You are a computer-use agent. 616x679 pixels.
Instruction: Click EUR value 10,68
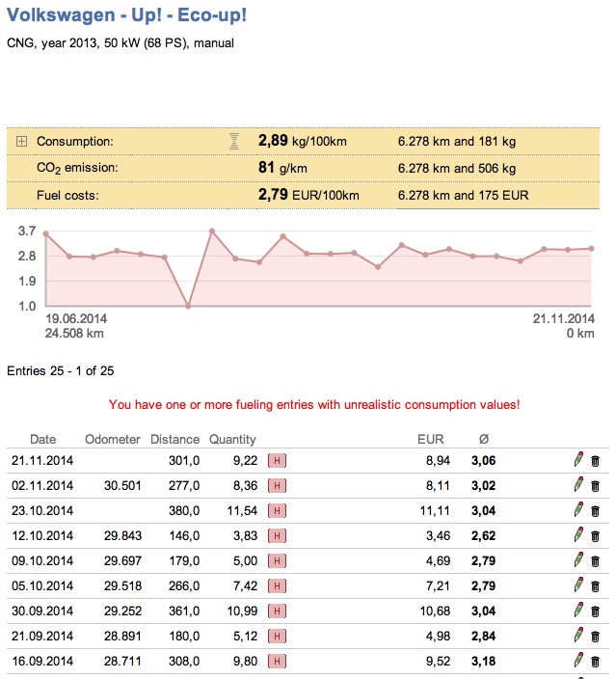point(435,611)
